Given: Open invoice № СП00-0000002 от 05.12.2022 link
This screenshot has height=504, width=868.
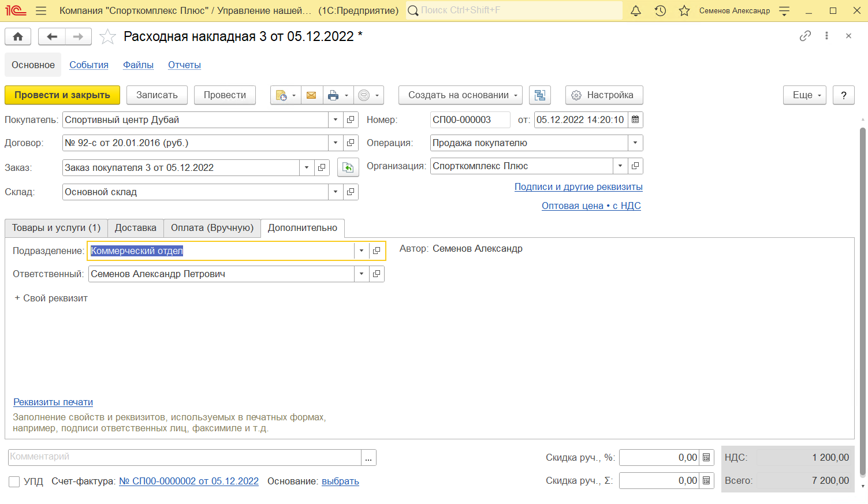Looking at the screenshot, I should [189, 481].
